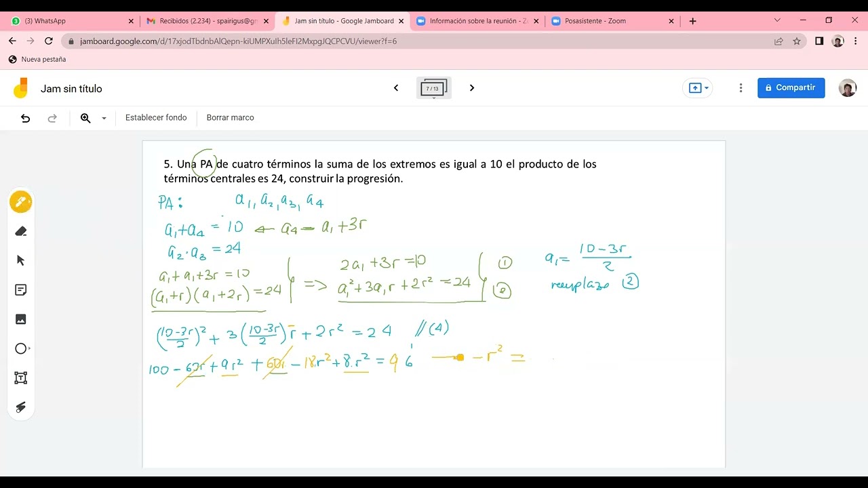Close the Jam sin título tab
868x488 pixels.
tap(401, 21)
